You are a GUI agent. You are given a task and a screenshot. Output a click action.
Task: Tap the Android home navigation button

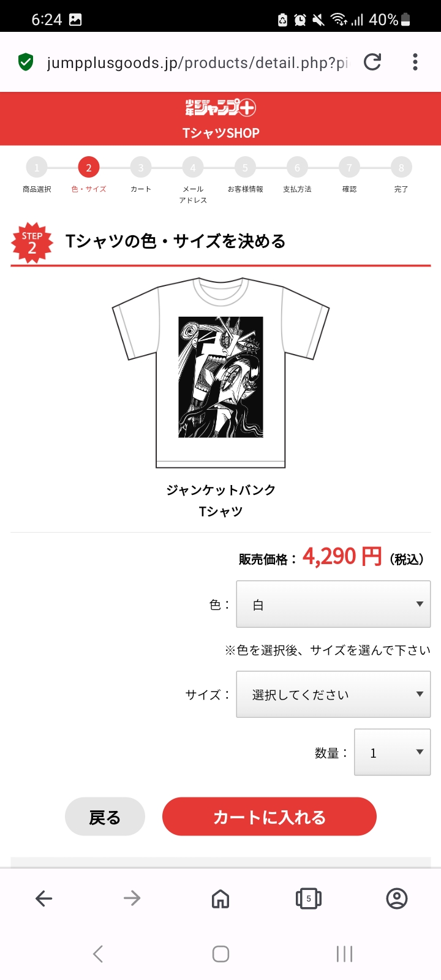pyautogui.click(x=221, y=954)
